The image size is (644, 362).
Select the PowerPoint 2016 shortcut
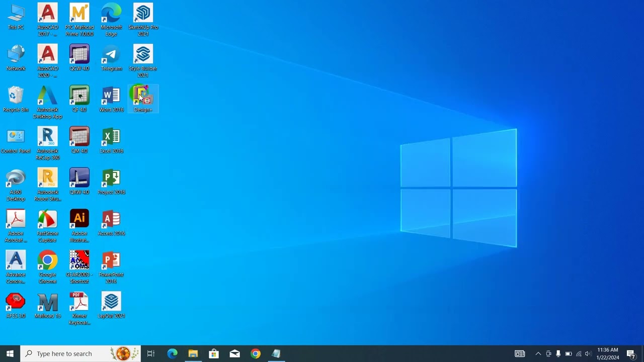(x=111, y=267)
